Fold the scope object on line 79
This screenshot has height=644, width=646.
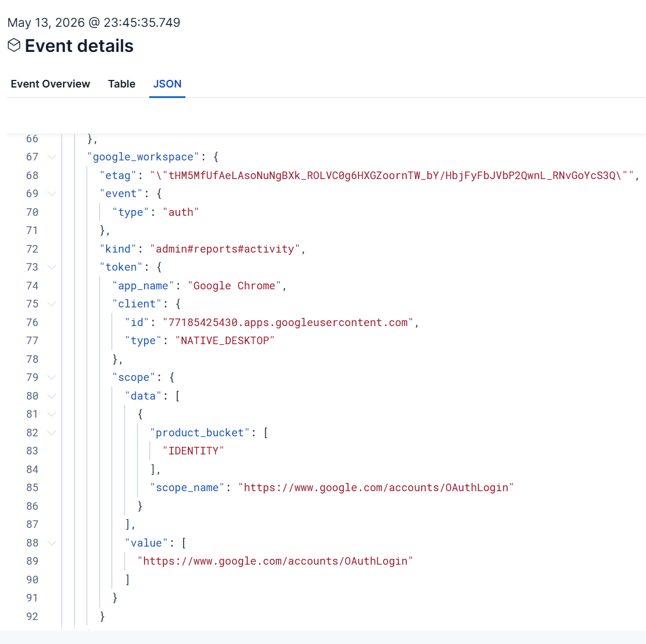tap(51, 377)
